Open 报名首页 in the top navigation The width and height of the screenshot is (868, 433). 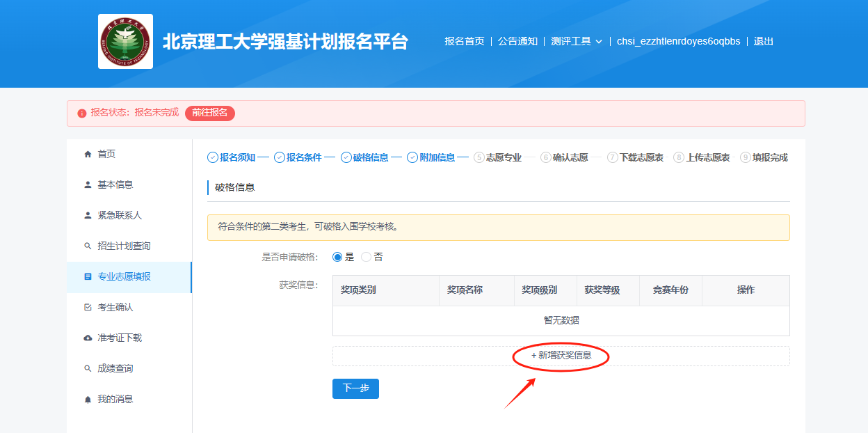(465, 41)
